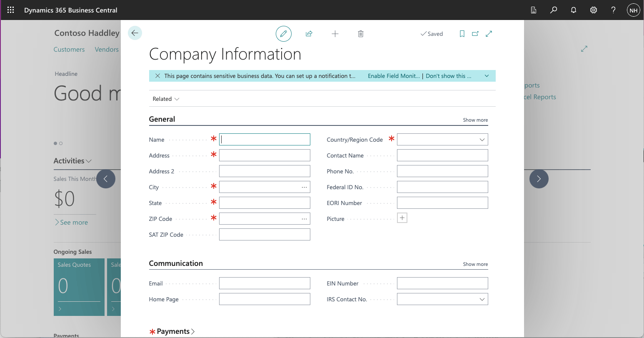The width and height of the screenshot is (644, 338).
Task: Toggle the pencil edit mode icon
Action: tap(283, 34)
